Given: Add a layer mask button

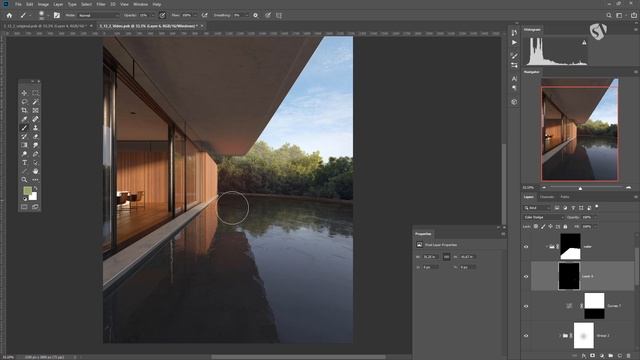Looking at the screenshot, I should click(593, 356).
